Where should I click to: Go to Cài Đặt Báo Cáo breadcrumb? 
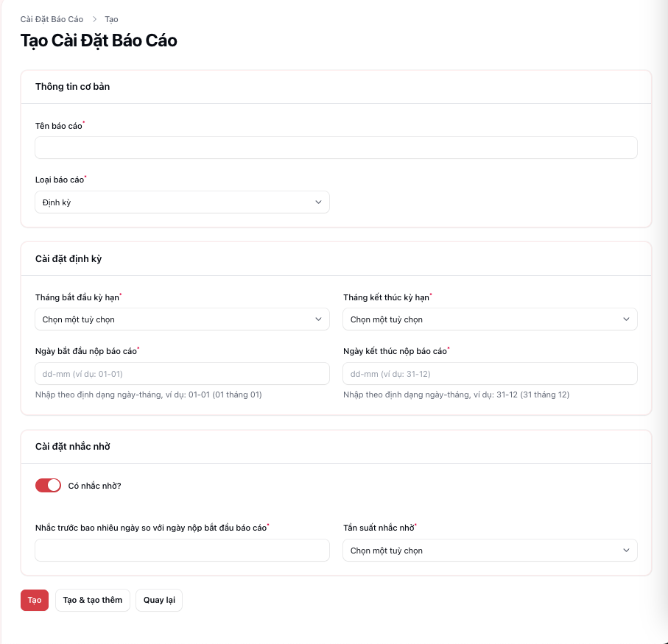[52, 19]
